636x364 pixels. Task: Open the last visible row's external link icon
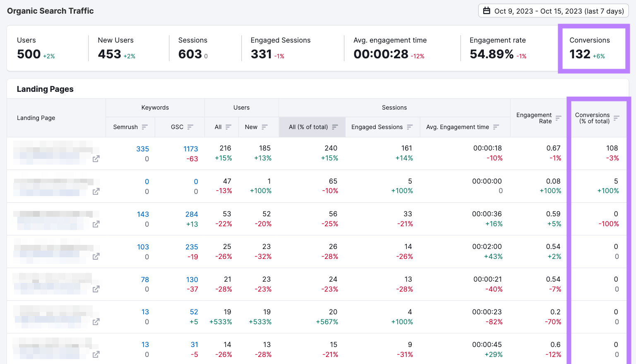[x=96, y=354]
